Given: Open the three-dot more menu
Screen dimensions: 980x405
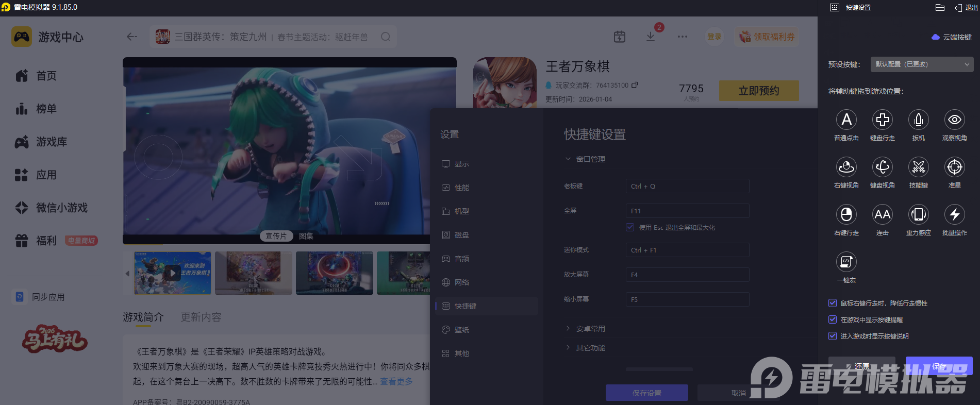Looking at the screenshot, I should tap(683, 37).
